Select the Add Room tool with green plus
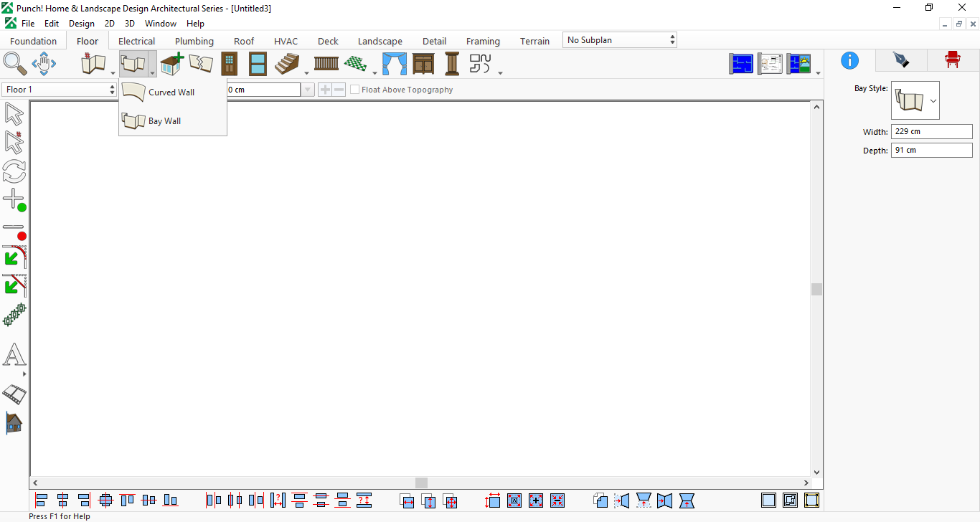 (x=172, y=64)
